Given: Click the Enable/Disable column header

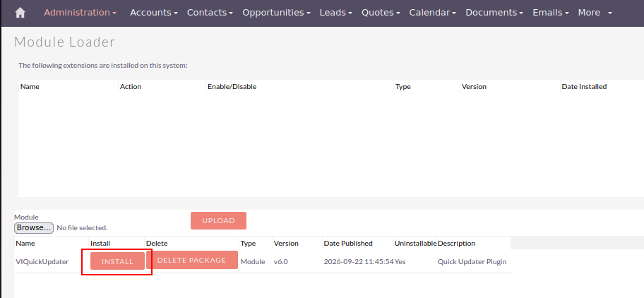Looking at the screenshot, I should [232, 87].
